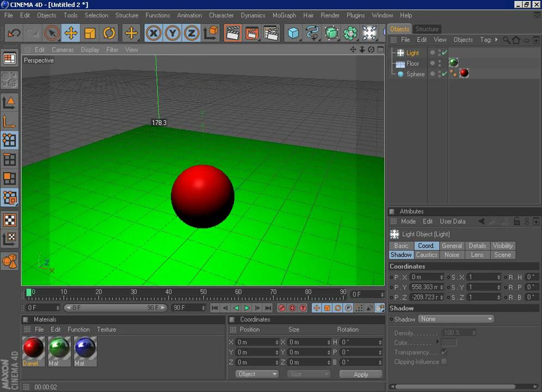Switch to Edges mode
The height and width of the screenshot is (392, 542).
(x=9, y=160)
